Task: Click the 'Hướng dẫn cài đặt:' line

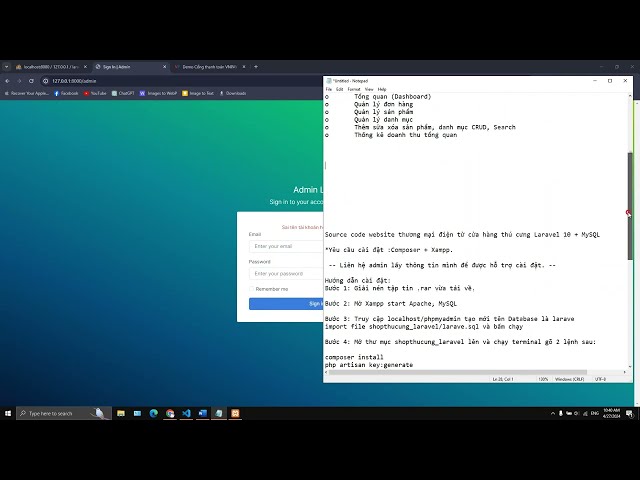Action: (358, 280)
